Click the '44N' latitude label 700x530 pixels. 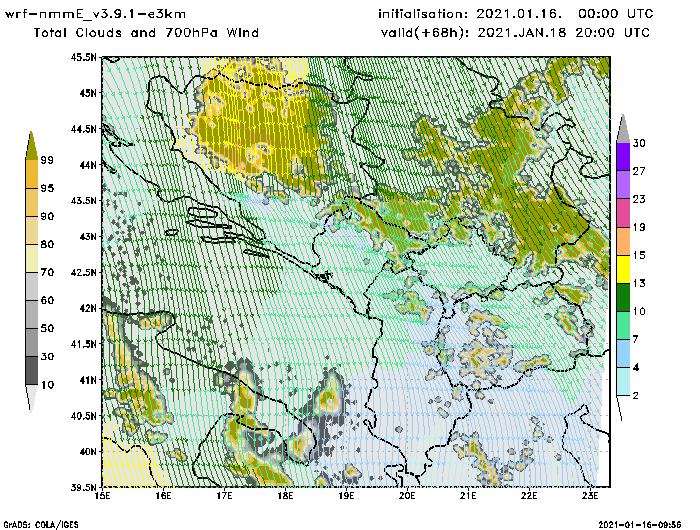click(x=88, y=165)
